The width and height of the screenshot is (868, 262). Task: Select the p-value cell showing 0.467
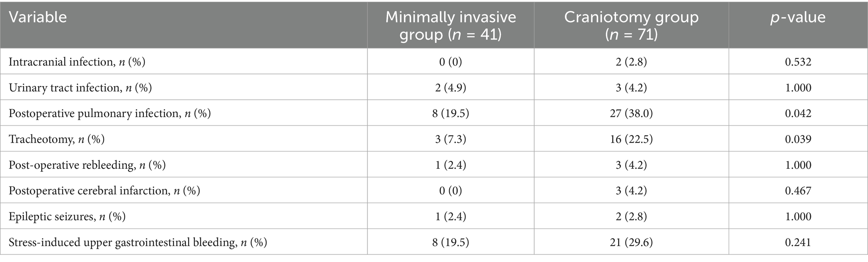798,191
